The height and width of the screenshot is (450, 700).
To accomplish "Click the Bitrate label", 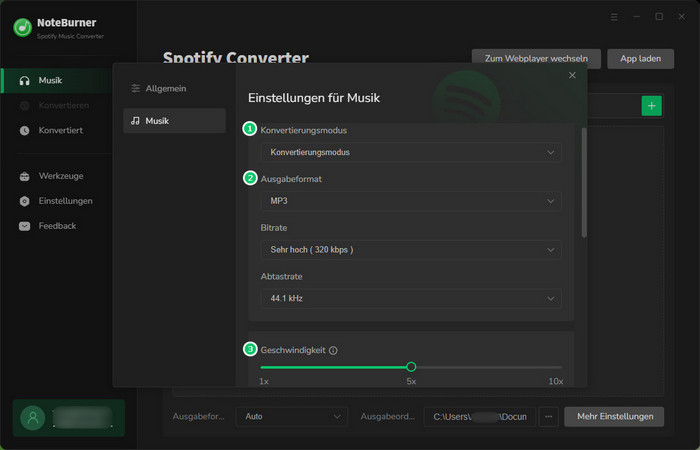I will (x=274, y=228).
